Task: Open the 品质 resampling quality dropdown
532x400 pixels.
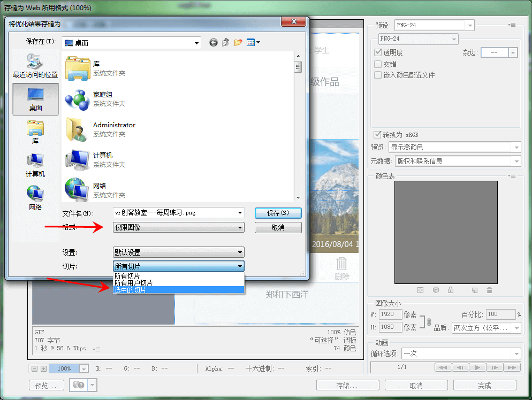Action: pos(487,328)
